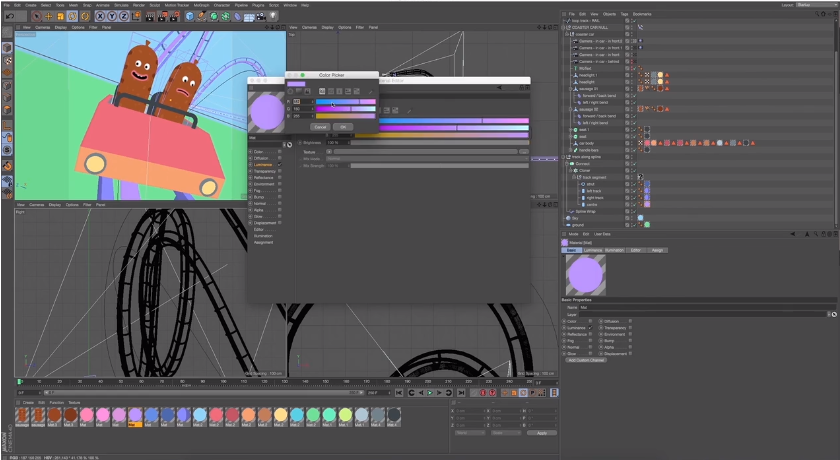
Task: Click the Play forward button
Action: 430,393
